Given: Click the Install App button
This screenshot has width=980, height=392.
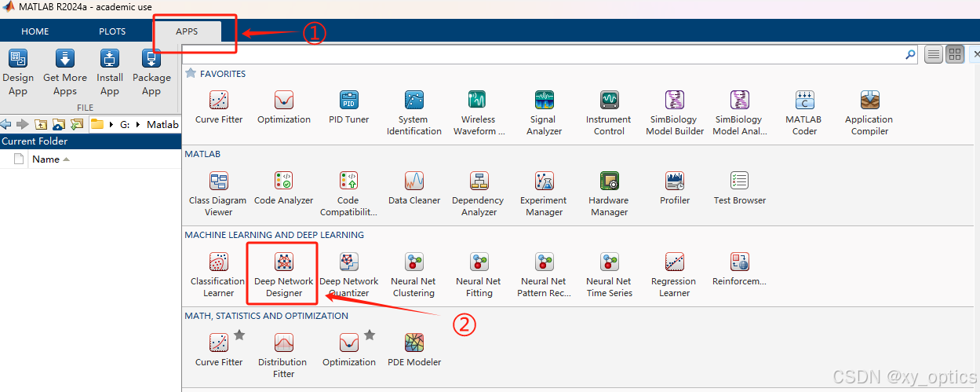Looking at the screenshot, I should click(x=110, y=73).
